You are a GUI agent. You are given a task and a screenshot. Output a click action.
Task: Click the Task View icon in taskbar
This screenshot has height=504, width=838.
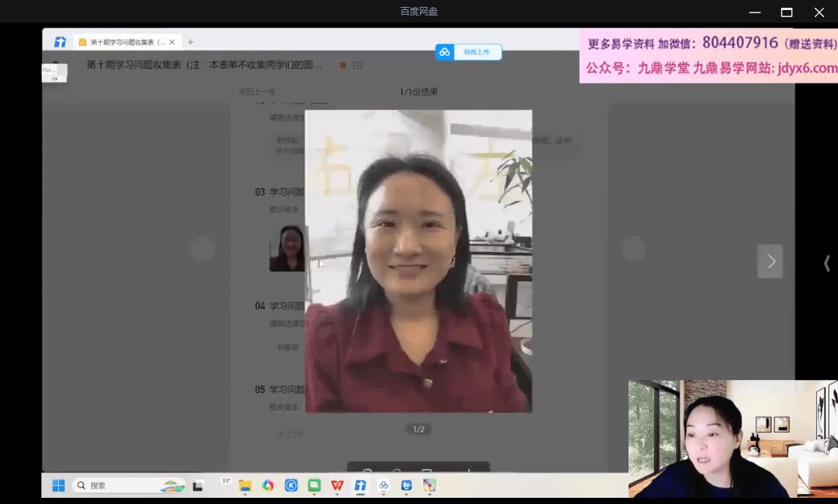[x=199, y=485]
